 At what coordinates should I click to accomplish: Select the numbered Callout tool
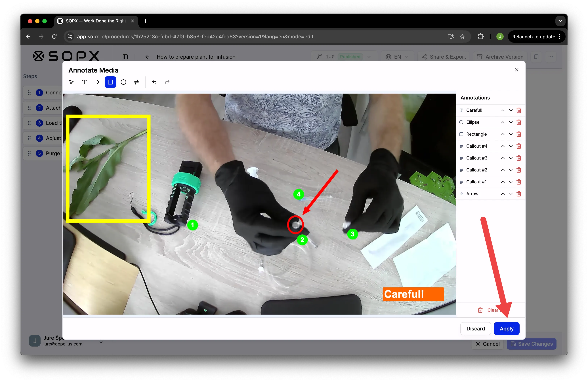pos(136,82)
